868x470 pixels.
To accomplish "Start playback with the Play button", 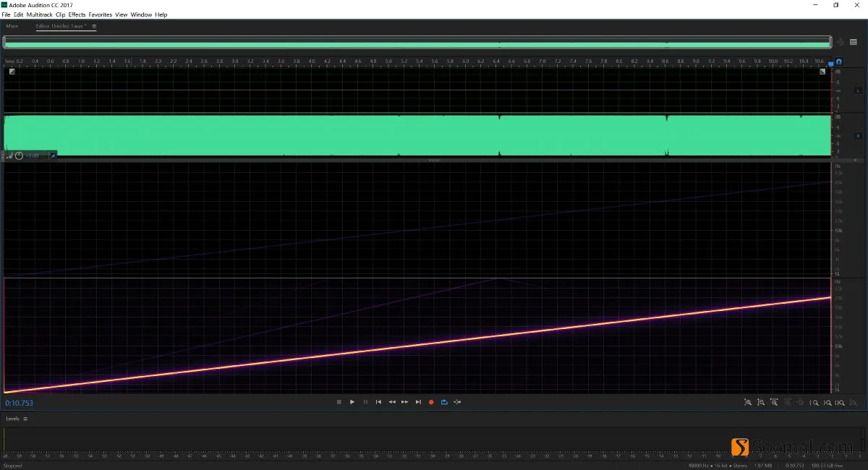I will (352, 402).
